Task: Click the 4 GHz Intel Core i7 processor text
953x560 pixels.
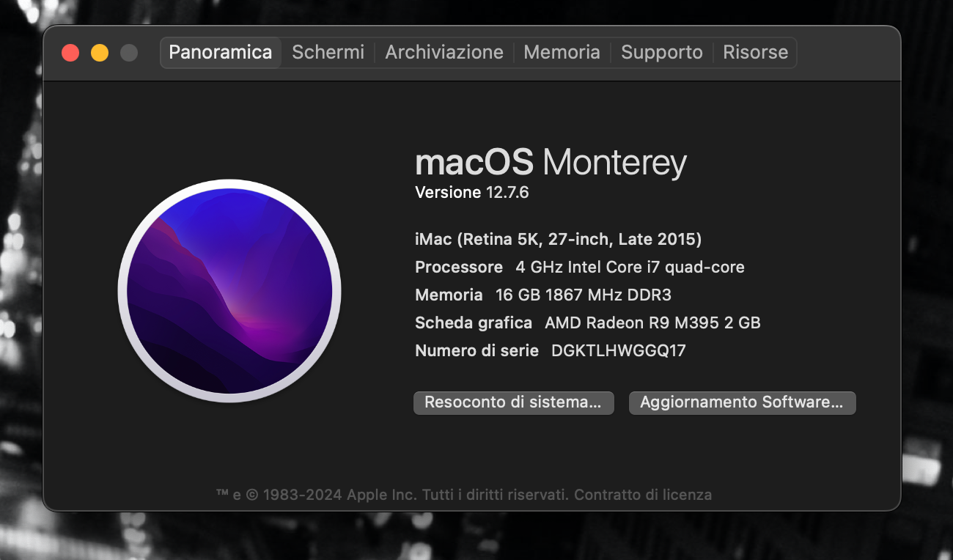Action: 630,267
